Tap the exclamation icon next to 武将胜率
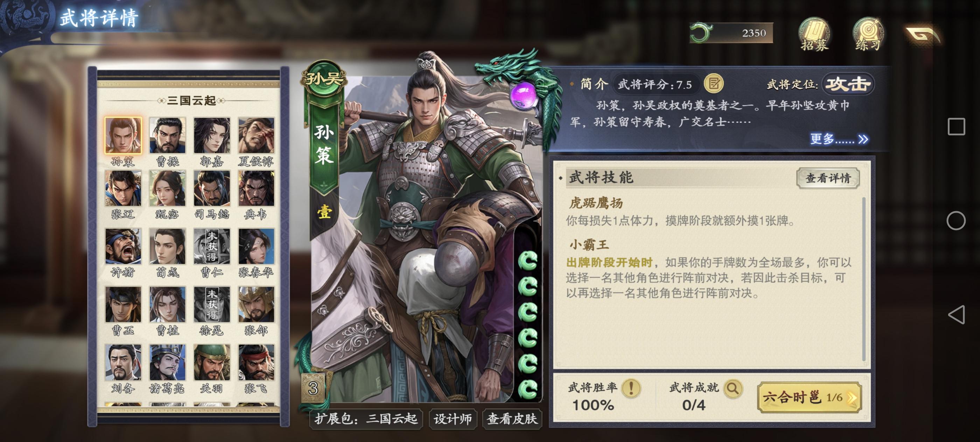980x442 pixels. 631,388
